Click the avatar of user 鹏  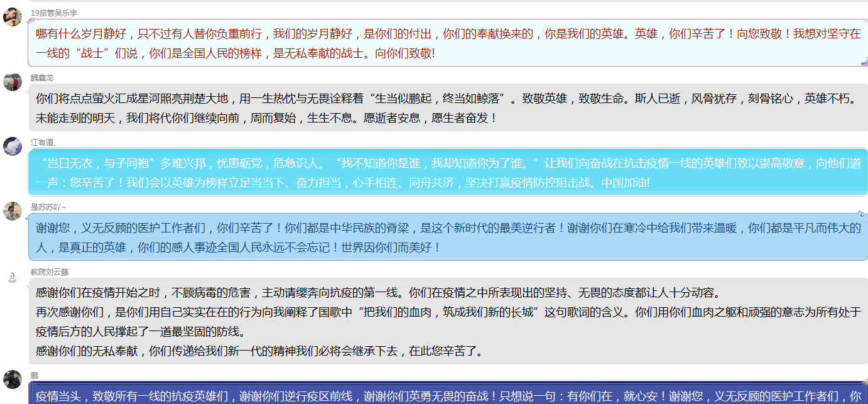coord(13,379)
